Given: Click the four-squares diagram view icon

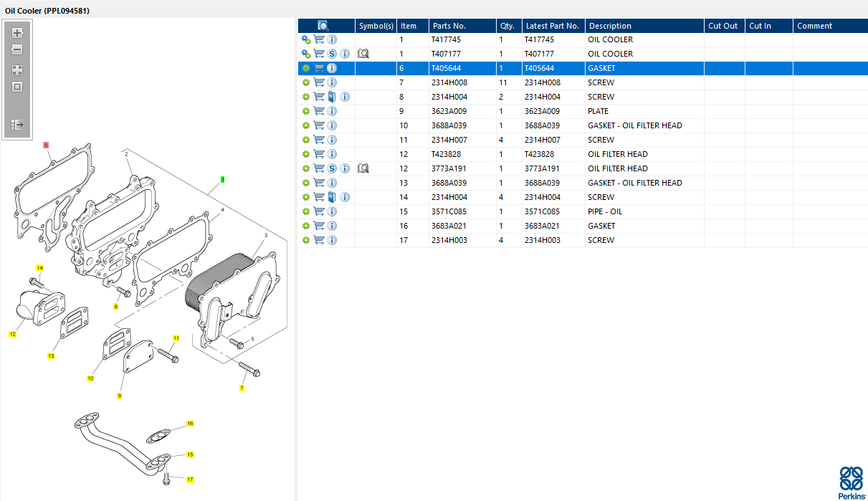Looking at the screenshot, I should coord(17,70).
